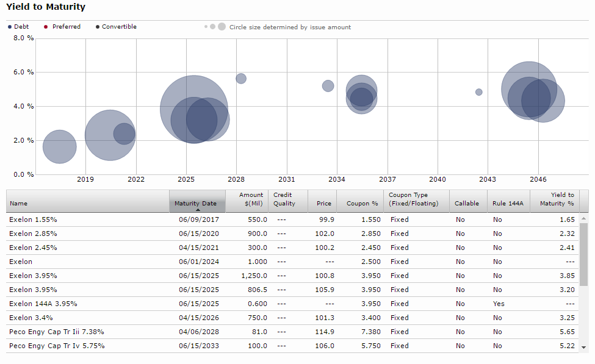Select Peco Engy Cap Tr Iv 5.75%
This screenshot has width=595, height=364.
coord(57,346)
